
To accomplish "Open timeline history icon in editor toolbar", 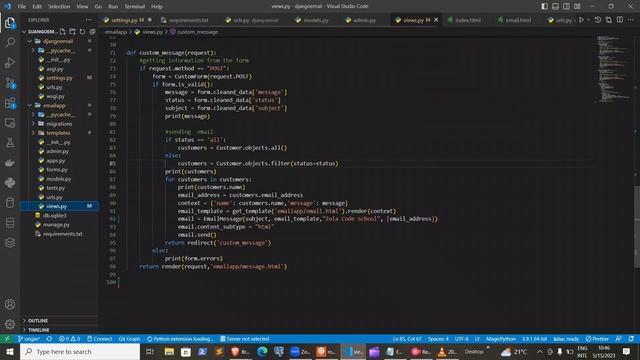I will tap(598, 20).
